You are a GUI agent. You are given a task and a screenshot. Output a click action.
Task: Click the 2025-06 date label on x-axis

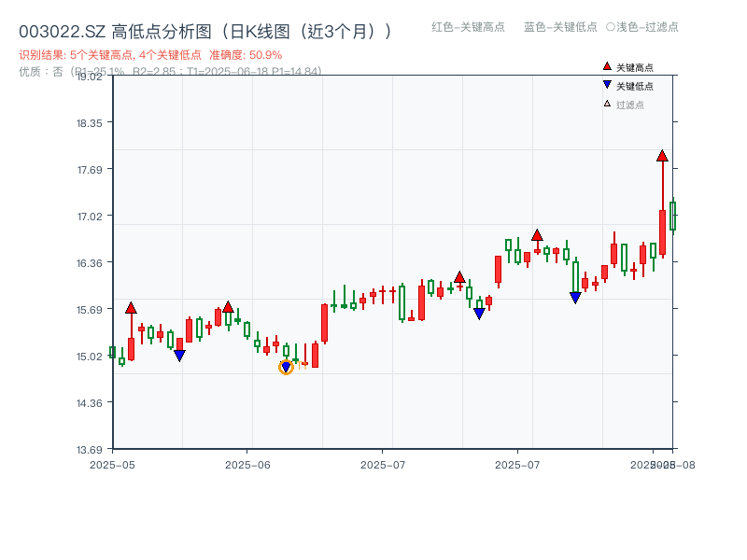[247, 464]
